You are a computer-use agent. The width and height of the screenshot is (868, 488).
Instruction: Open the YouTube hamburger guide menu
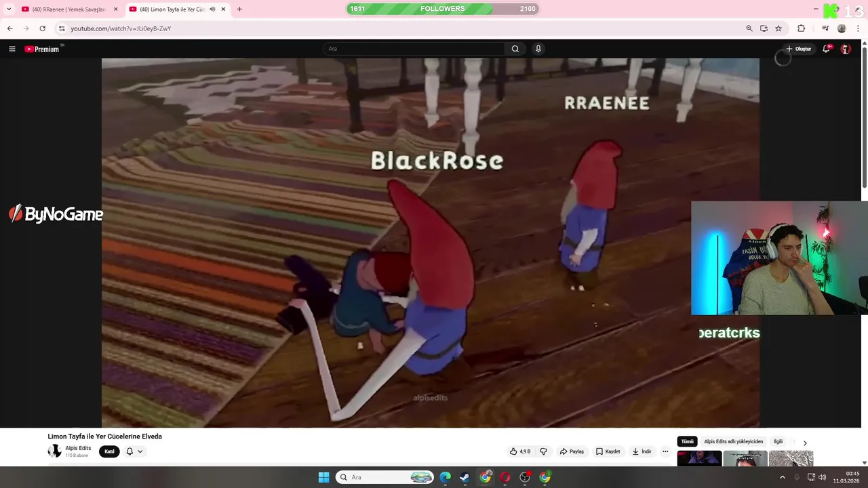pyautogui.click(x=12, y=49)
